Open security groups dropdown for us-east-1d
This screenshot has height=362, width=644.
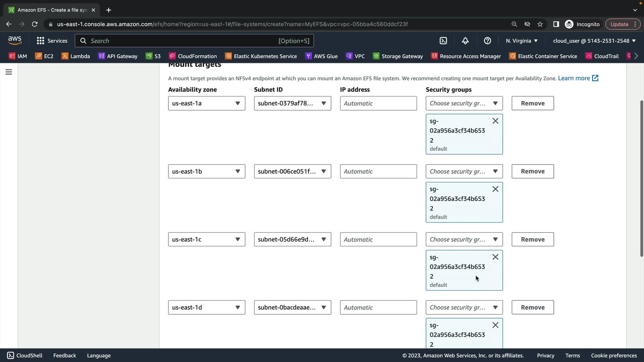coord(464,307)
